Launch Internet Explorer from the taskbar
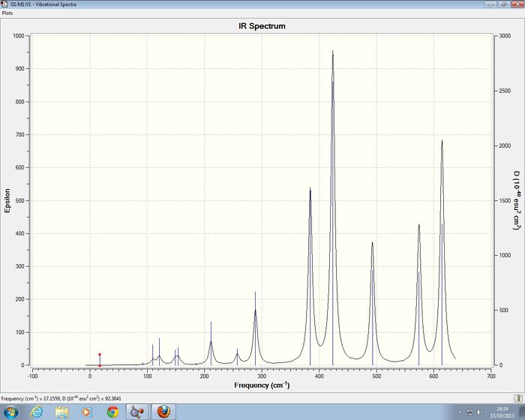Screen dimensions: 525x420 point(36,412)
